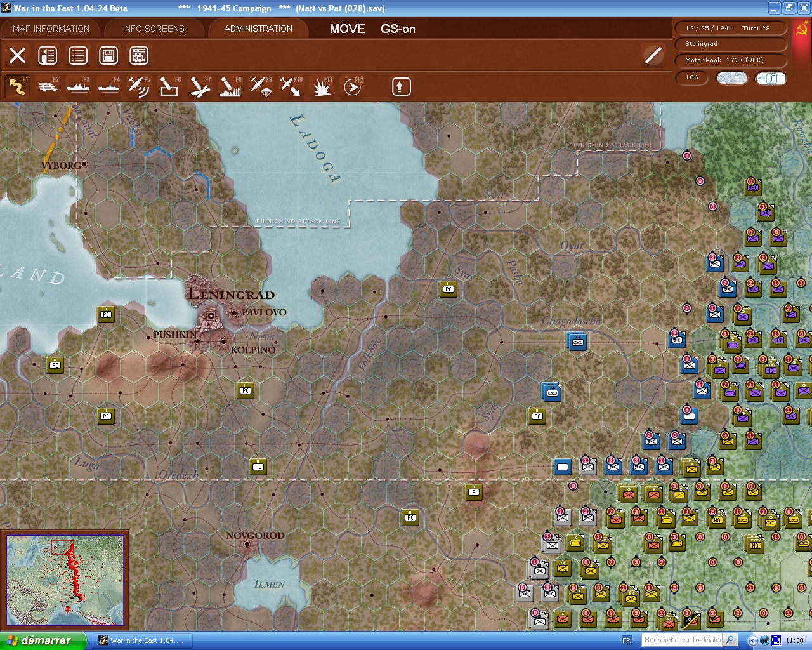
Task: Click the Novgorod city dot
Action: [247, 544]
